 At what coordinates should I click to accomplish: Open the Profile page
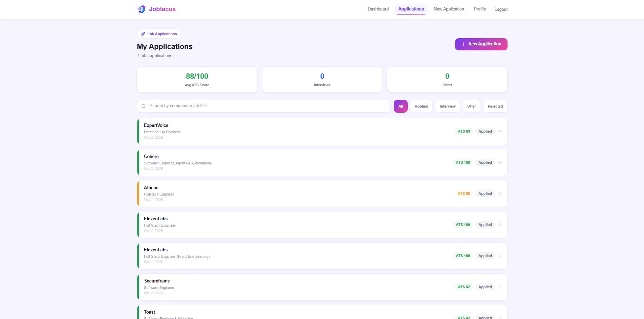coord(479,9)
